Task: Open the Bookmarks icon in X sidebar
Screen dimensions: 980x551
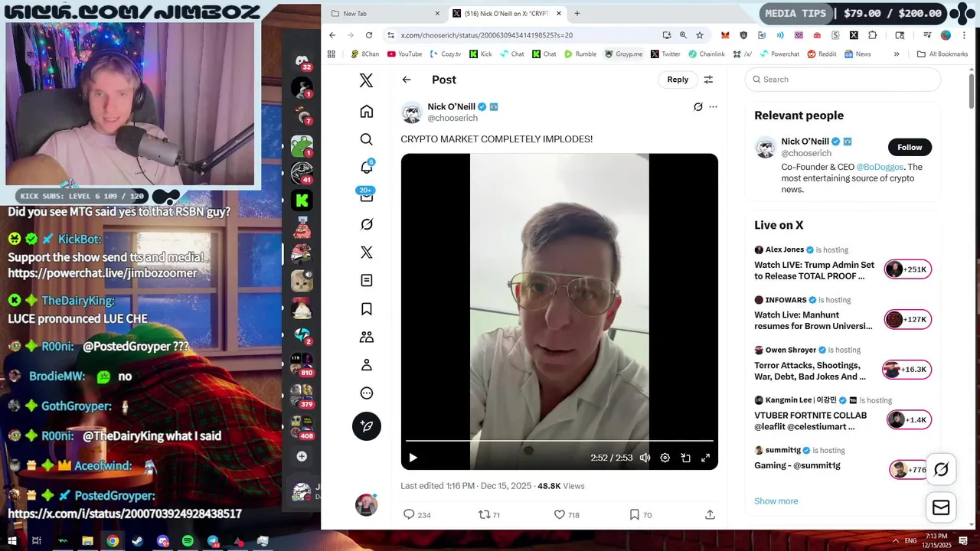Action: click(x=367, y=309)
